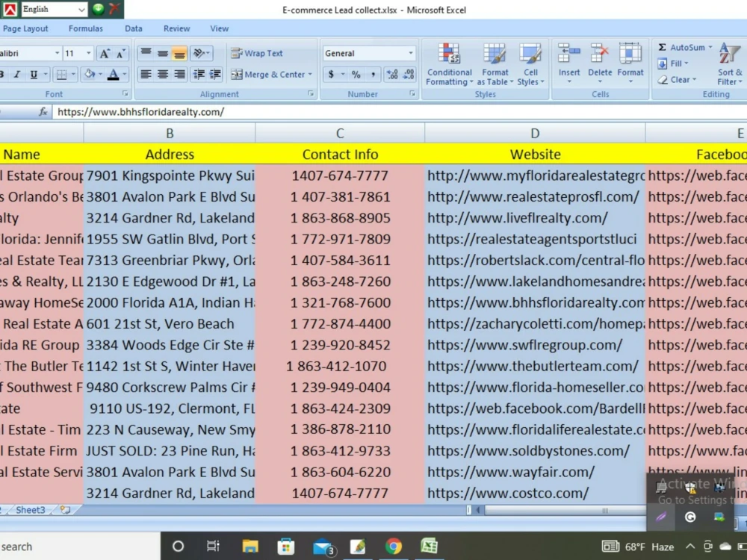Select the cell with 1 863-868-8905
747x560 pixels.
click(x=340, y=218)
